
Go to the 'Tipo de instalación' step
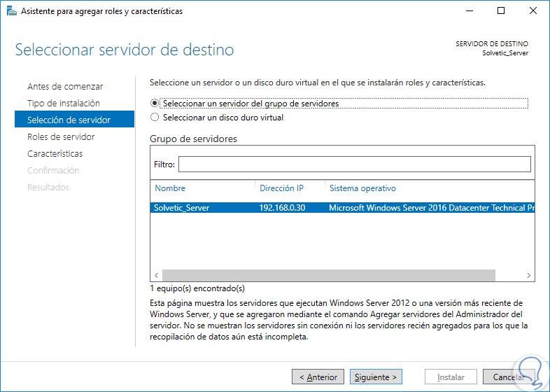click(x=64, y=104)
